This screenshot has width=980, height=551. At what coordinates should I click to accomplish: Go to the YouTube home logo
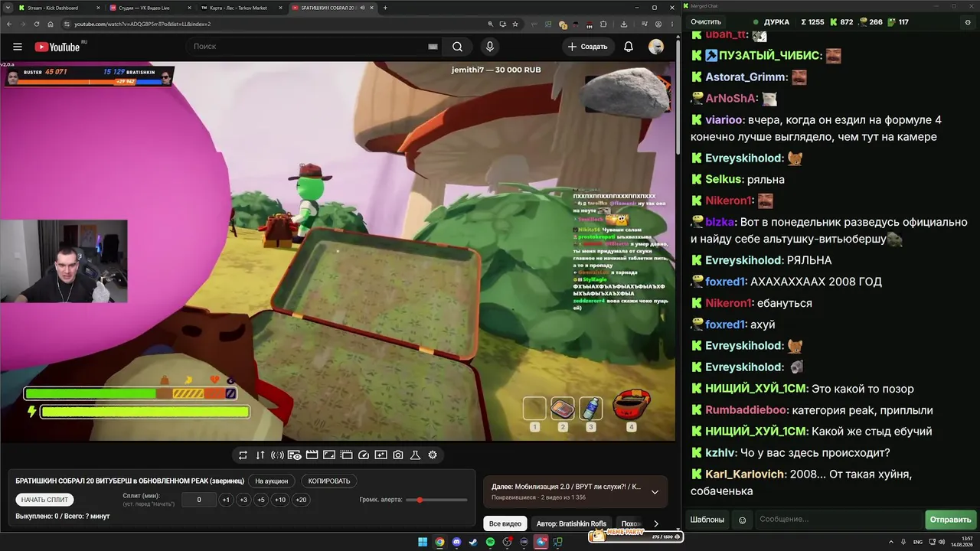[57, 47]
